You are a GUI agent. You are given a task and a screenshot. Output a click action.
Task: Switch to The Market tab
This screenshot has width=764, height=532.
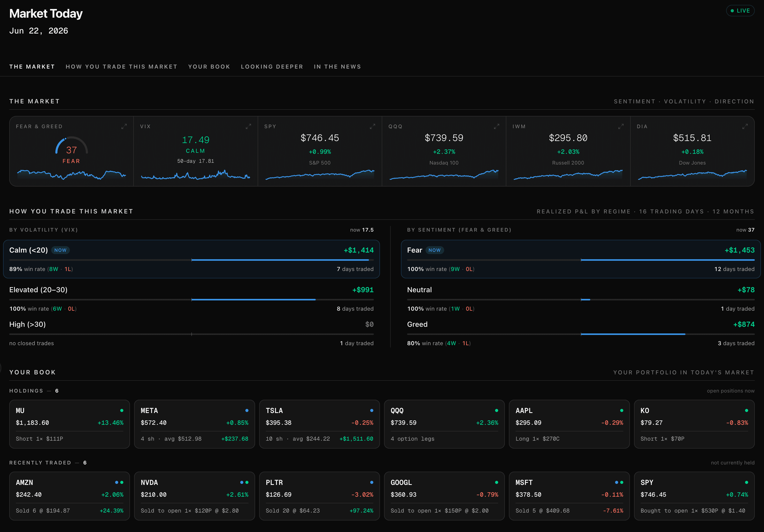[32, 67]
